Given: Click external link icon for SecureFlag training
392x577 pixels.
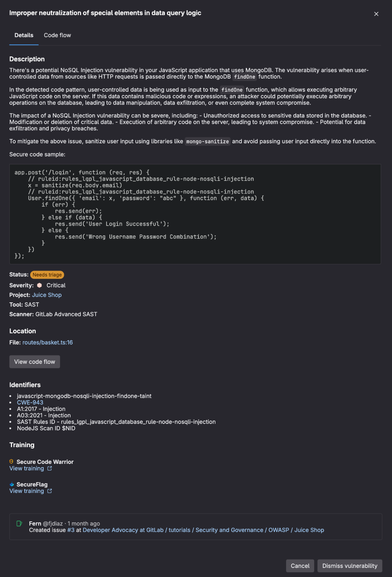Looking at the screenshot, I should tap(50, 491).
